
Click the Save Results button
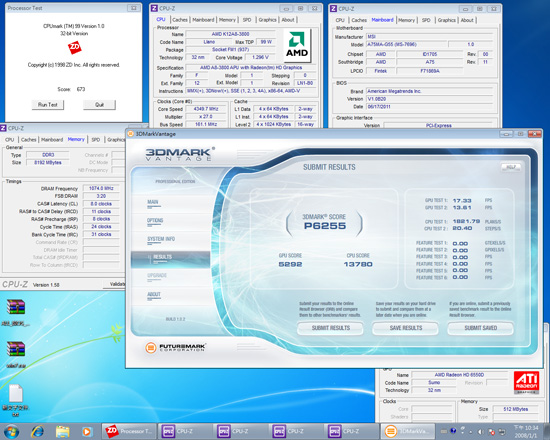[x=406, y=328]
